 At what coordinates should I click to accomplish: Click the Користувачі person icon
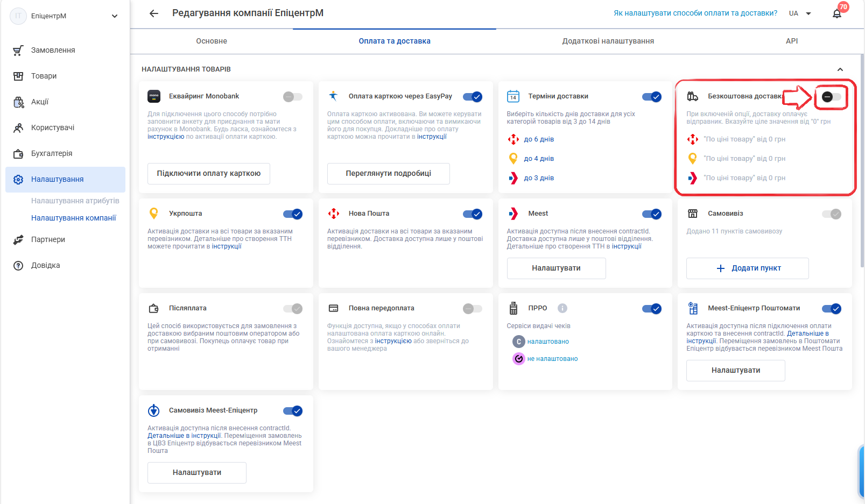pos(18,127)
